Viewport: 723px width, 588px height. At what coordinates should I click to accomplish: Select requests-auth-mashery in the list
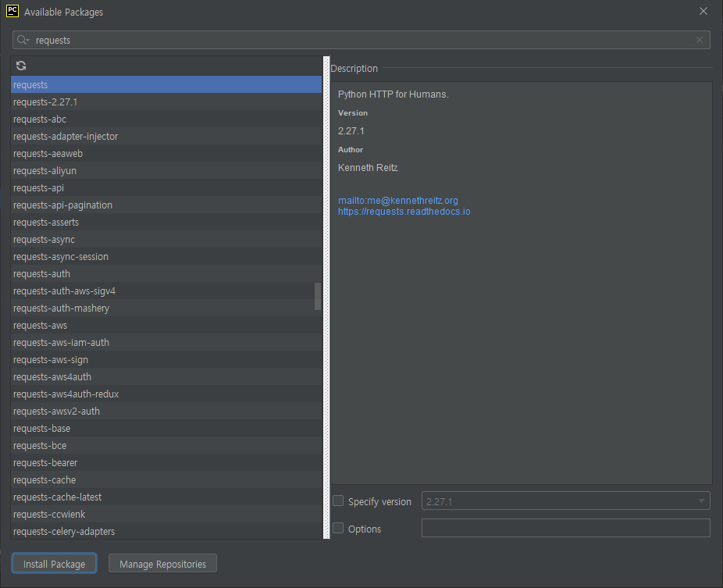(166, 308)
